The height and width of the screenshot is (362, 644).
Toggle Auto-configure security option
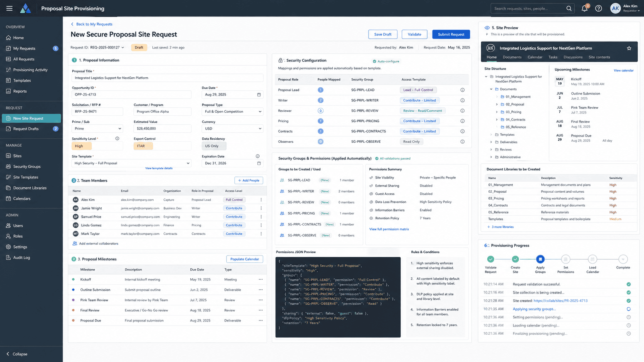pos(386,61)
